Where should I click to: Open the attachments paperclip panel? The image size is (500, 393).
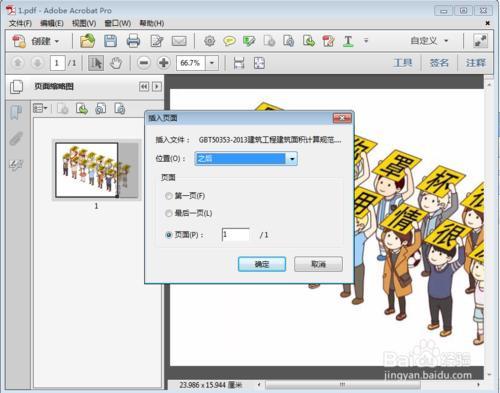16,138
